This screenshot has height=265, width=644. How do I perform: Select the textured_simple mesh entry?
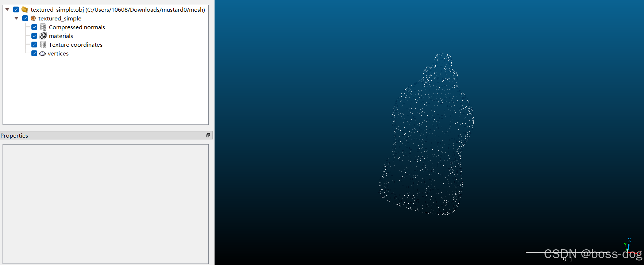tap(60, 18)
